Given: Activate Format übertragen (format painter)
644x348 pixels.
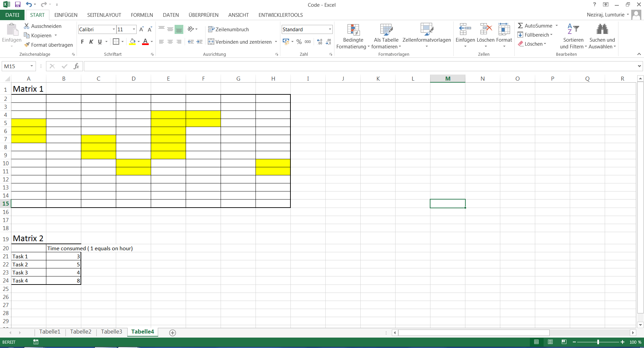Looking at the screenshot, I should click(48, 45).
